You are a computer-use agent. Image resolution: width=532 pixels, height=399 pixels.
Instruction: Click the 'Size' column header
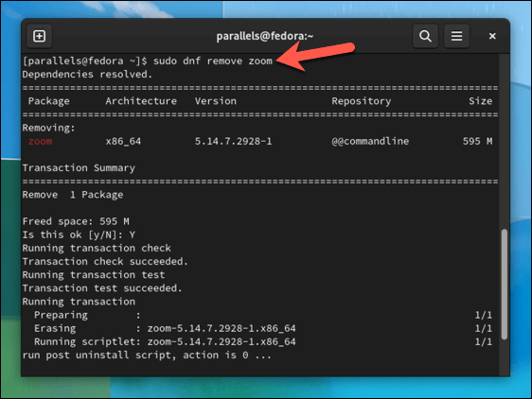point(481,101)
